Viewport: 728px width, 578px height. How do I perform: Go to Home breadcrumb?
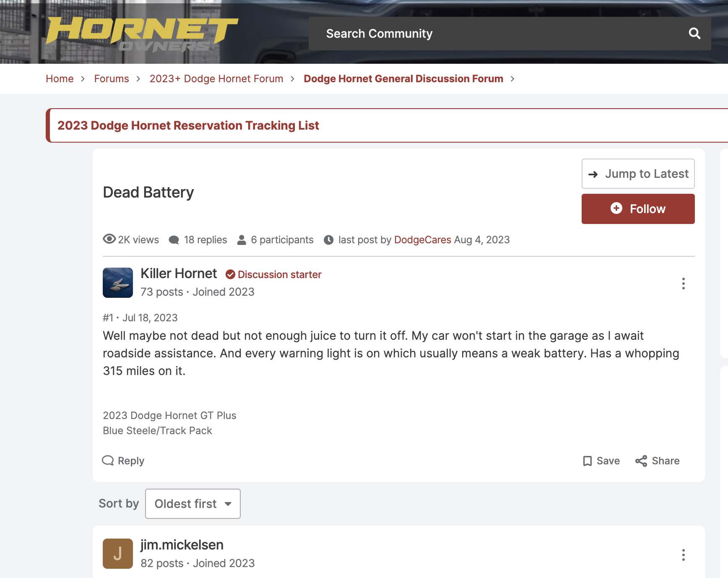pos(60,79)
